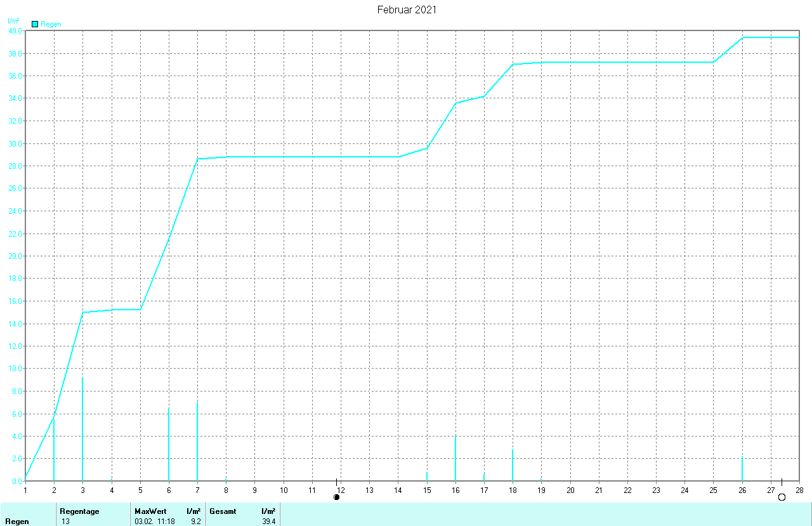Click the MaxWert value 9.2

tap(195, 522)
